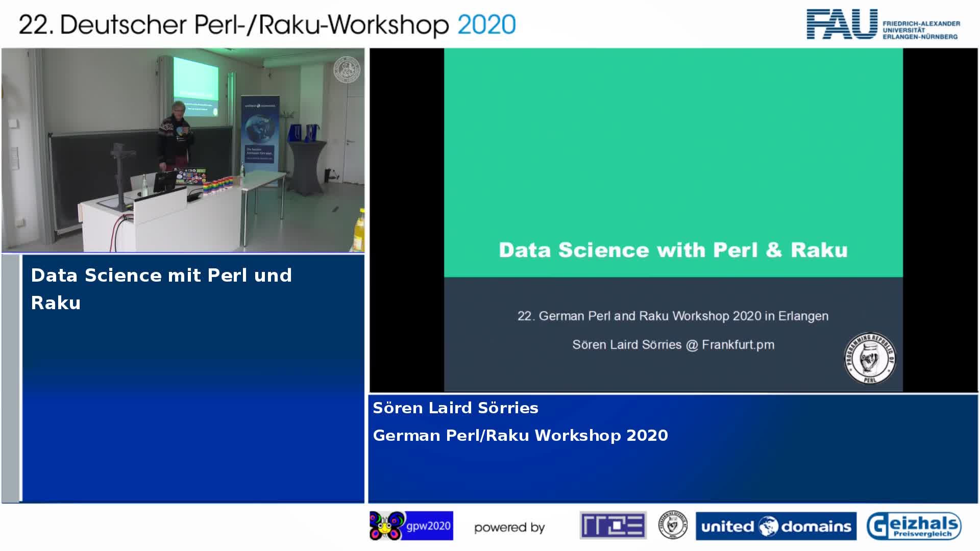Click the university seal watermark on camera video

click(347, 70)
